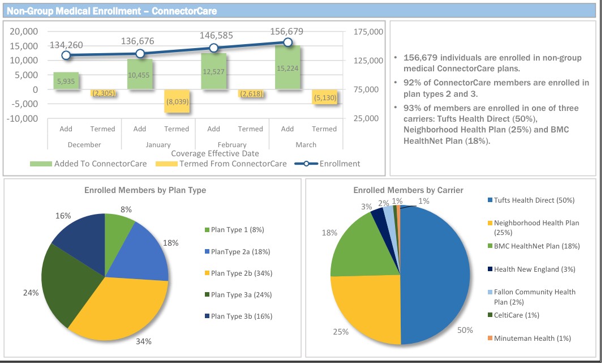Click the Minuteman Health legend swatch
The height and width of the screenshot is (364, 605).
[x=490, y=339]
